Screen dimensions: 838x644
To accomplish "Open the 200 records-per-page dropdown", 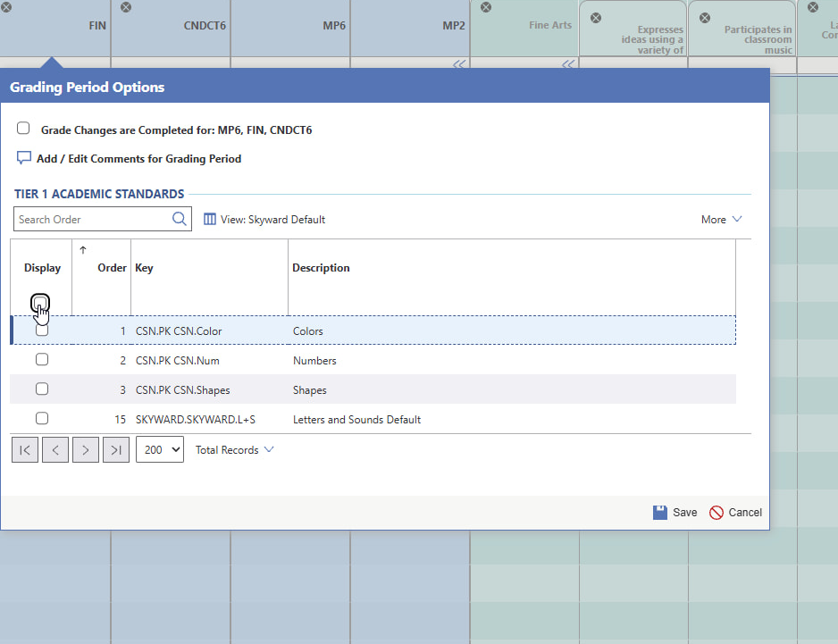I will (160, 449).
